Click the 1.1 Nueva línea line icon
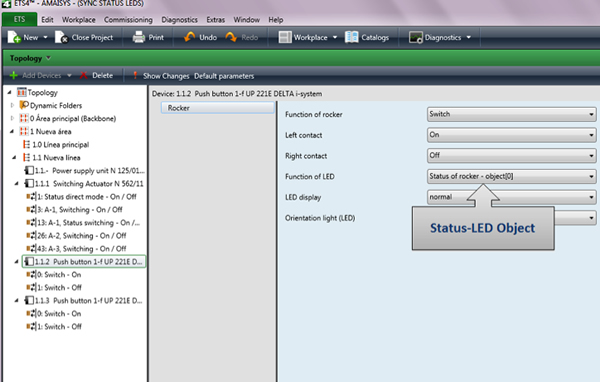Screen dimensions: 600x382 pos(26,157)
